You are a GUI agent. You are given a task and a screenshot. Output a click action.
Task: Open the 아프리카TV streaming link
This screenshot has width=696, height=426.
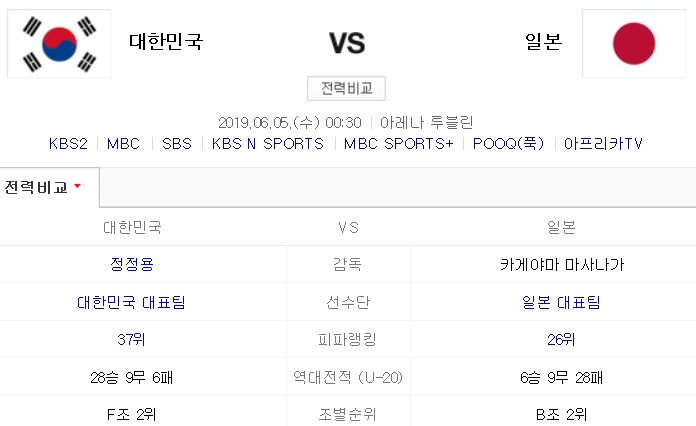coord(603,143)
